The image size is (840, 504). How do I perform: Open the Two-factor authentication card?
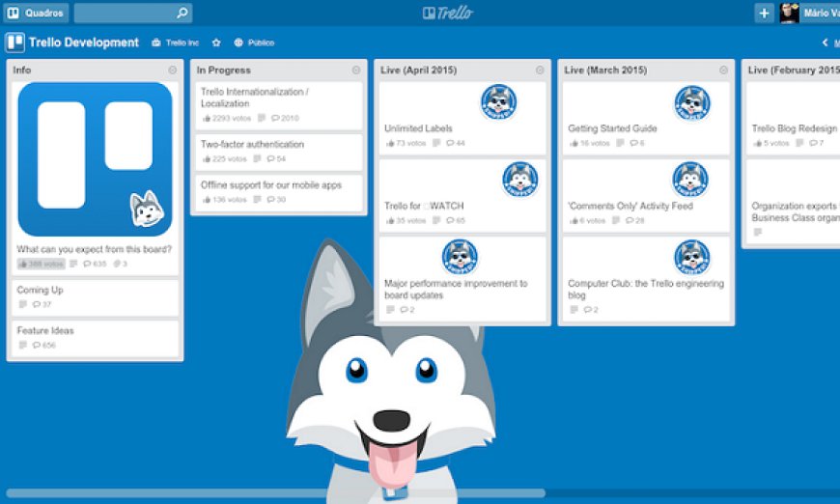tap(279, 153)
